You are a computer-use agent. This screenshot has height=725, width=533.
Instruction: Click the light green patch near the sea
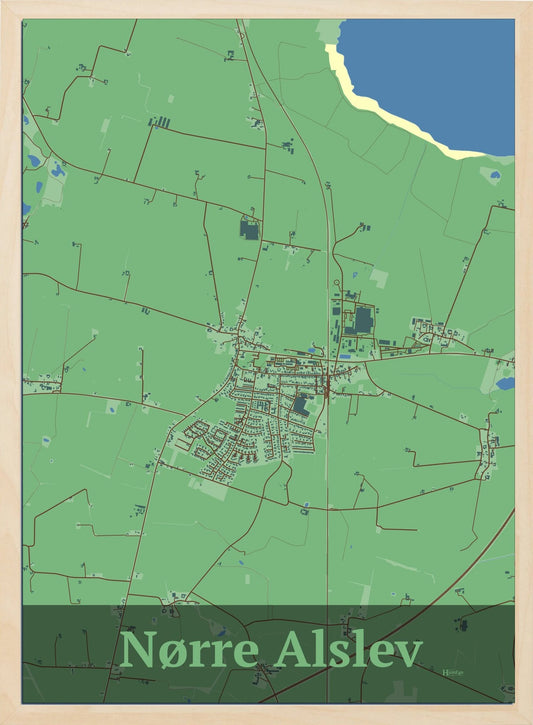(331, 31)
